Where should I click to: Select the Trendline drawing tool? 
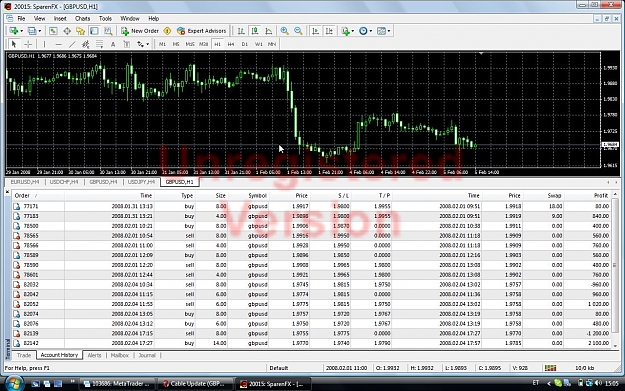point(72,44)
